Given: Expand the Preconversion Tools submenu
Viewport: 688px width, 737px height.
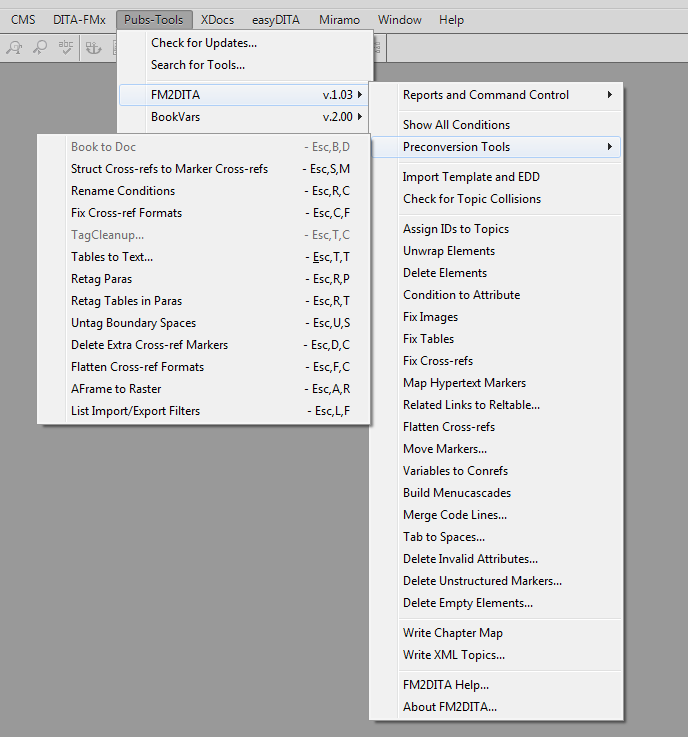Looking at the screenshot, I should (496, 147).
